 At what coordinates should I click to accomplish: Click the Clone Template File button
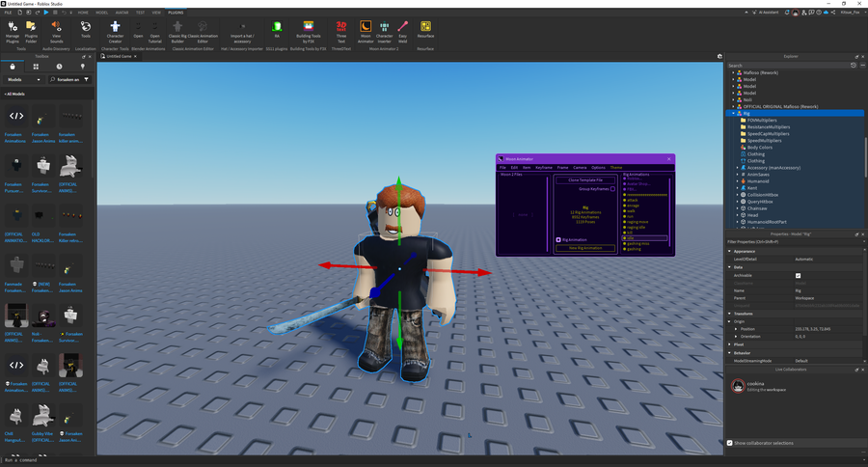click(x=585, y=180)
